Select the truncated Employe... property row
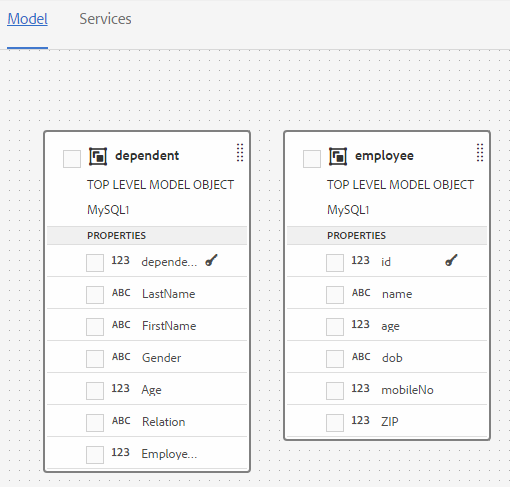This screenshot has height=487, width=510. point(147,454)
